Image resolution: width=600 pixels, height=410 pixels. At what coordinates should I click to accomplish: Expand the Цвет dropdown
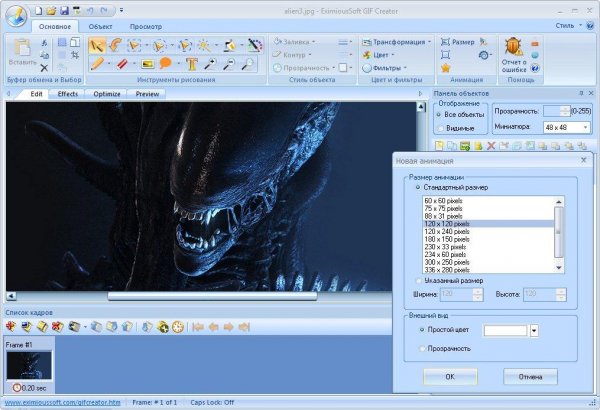tap(378, 55)
